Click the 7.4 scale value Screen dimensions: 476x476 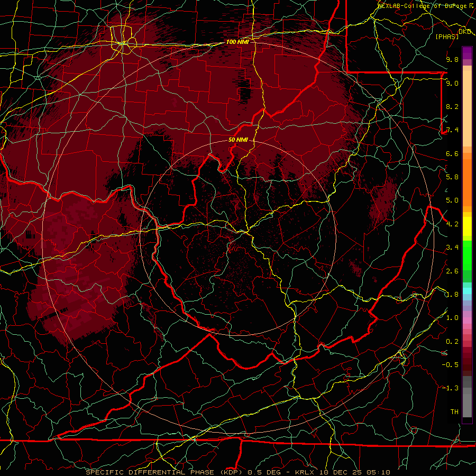[452, 130]
